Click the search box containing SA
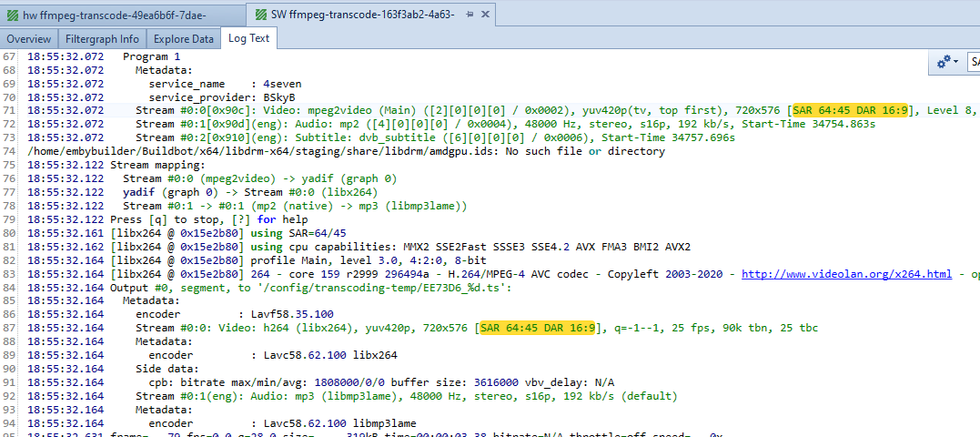980x437 pixels. 973,60
